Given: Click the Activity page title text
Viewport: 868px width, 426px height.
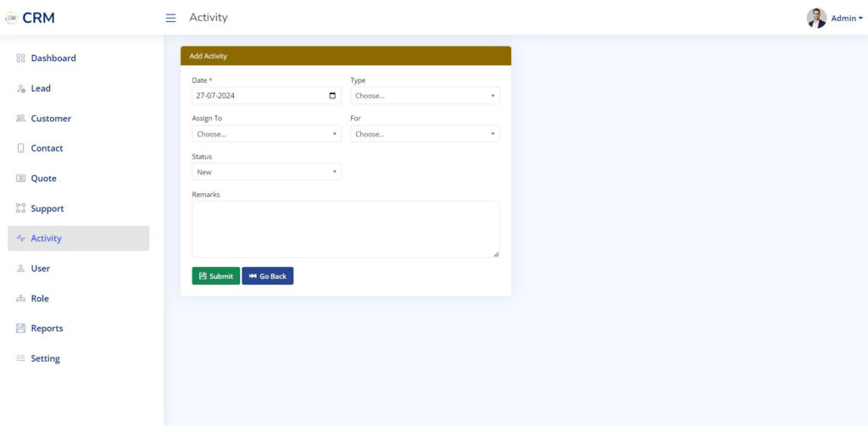Looking at the screenshot, I should pos(209,18).
